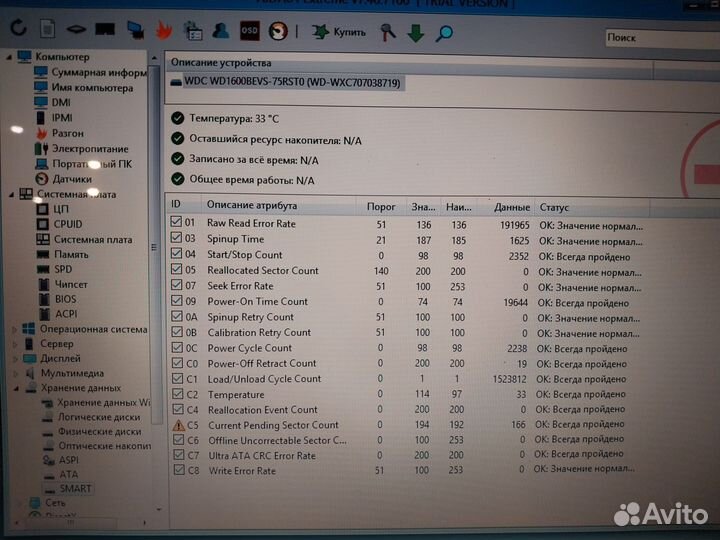Open the network computers toolbar icon
The width and height of the screenshot is (720, 540).
tap(135, 30)
